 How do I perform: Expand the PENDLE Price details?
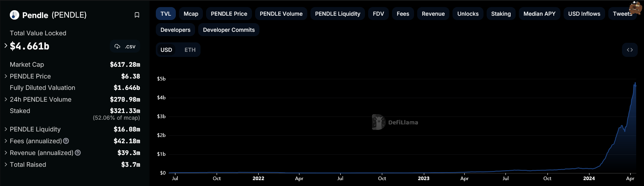pyautogui.click(x=6, y=76)
